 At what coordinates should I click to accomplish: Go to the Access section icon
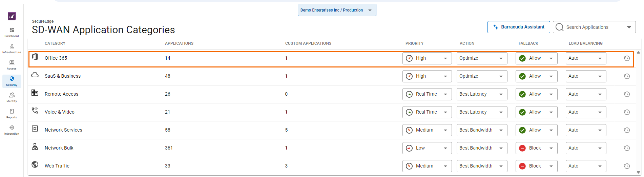pos(12,64)
